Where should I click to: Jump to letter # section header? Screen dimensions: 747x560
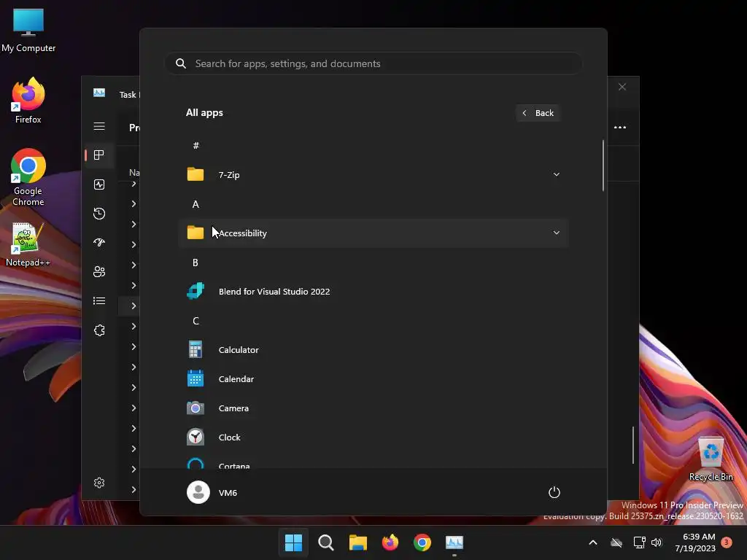click(x=196, y=146)
